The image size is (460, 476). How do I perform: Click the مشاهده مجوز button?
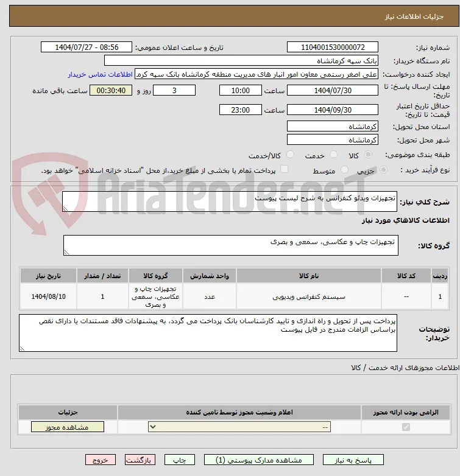[68, 427]
